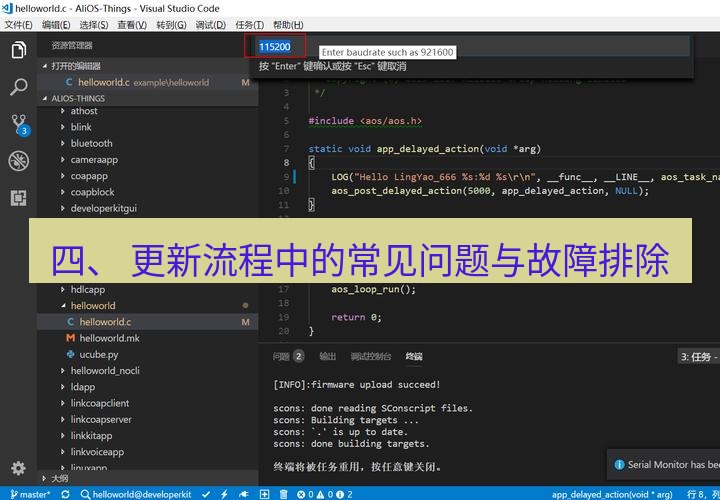Click the info icon on Serial Monitor notification
Image resolution: width=720 pixels, height=500 pixels.
(x=619, y=465)
